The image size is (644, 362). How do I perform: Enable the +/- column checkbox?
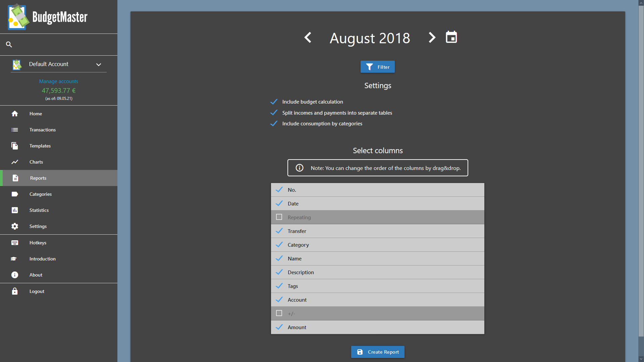tap(279, 313)
